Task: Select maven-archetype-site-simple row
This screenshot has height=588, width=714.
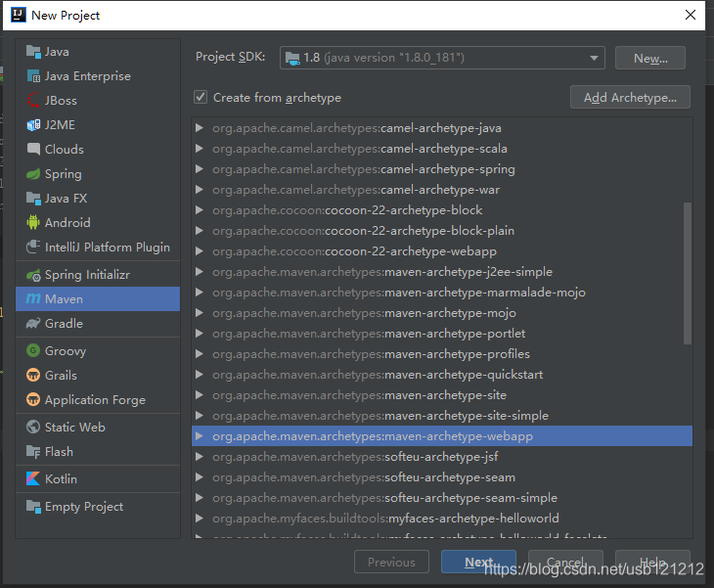Action: tap(442, 416)
